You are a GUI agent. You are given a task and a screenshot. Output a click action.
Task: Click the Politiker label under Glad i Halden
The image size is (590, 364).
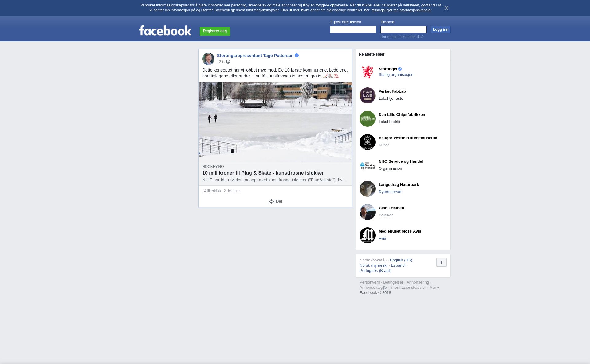[x=386, y=215]
